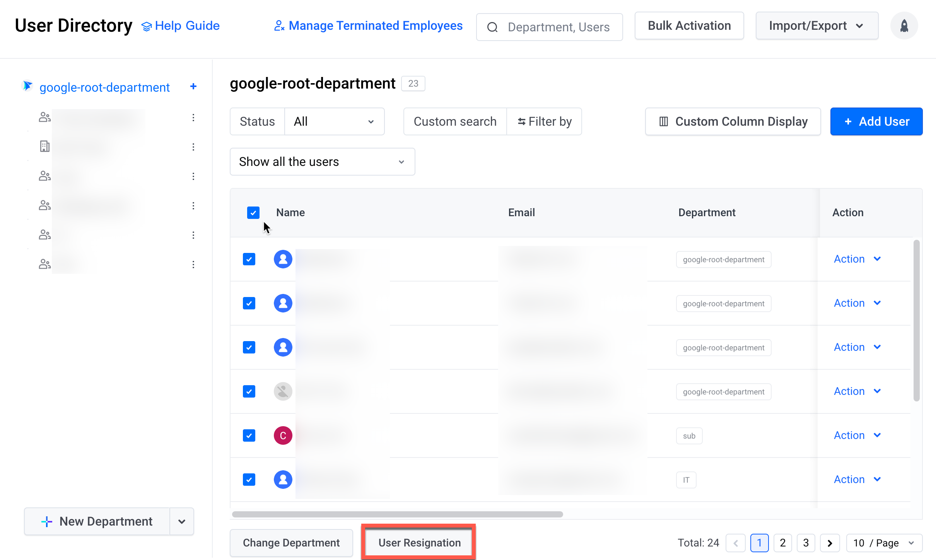Click the table vertical scrollbar

point(916,320)
